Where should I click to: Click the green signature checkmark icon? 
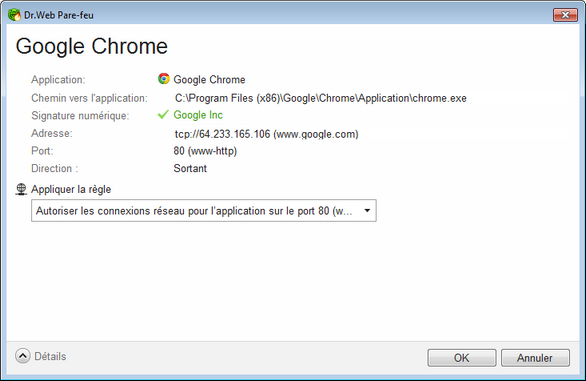tap(163, 115)
